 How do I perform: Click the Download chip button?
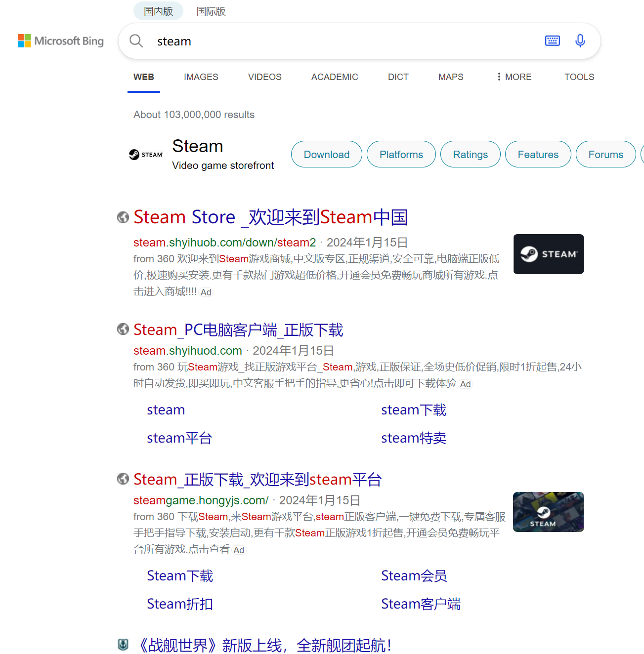pos(327,154)
